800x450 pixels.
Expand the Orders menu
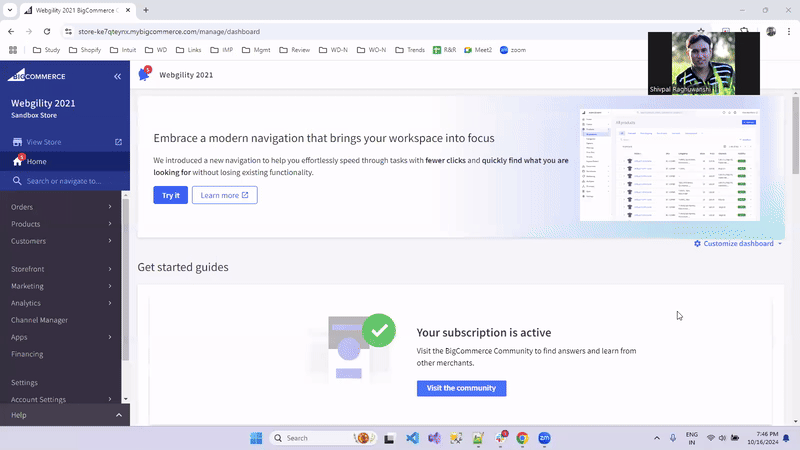(60, 207)
